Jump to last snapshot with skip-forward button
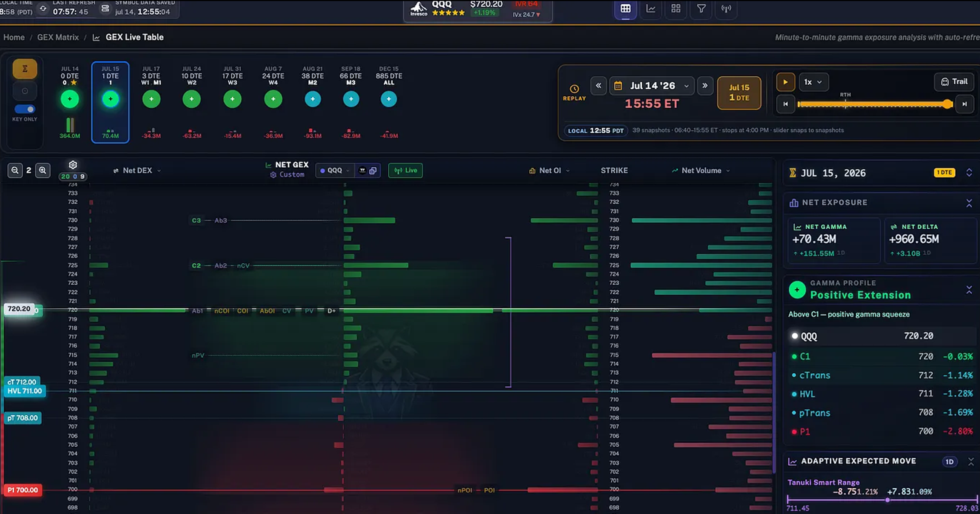This screenshot has width=980, height=514. (x=964, y=104)
